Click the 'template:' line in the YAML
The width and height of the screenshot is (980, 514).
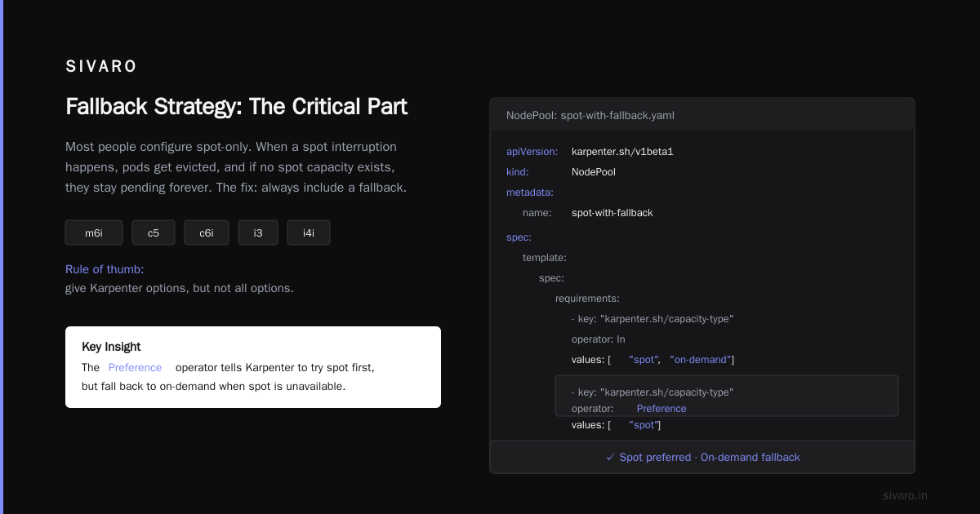coord(545,258)
